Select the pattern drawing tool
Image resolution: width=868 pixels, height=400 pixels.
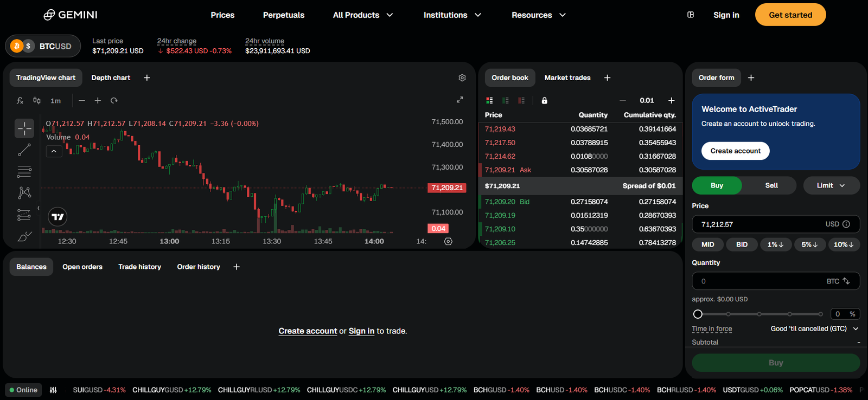point(24,193)
